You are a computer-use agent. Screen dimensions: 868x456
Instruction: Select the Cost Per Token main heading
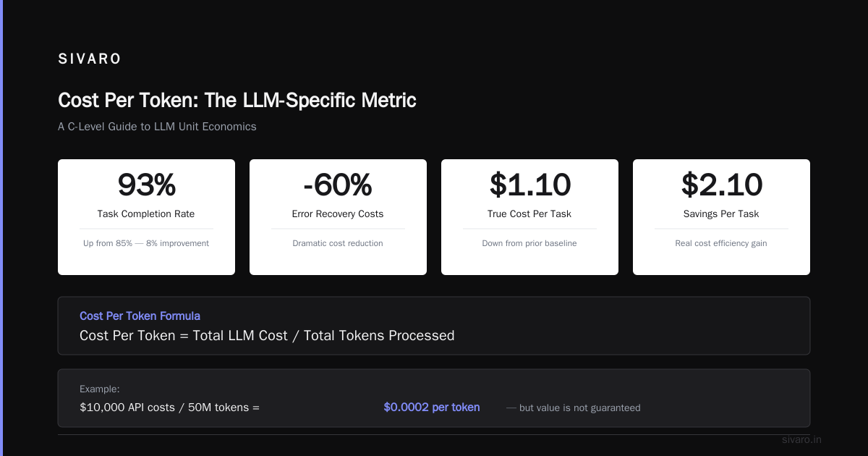237,100
